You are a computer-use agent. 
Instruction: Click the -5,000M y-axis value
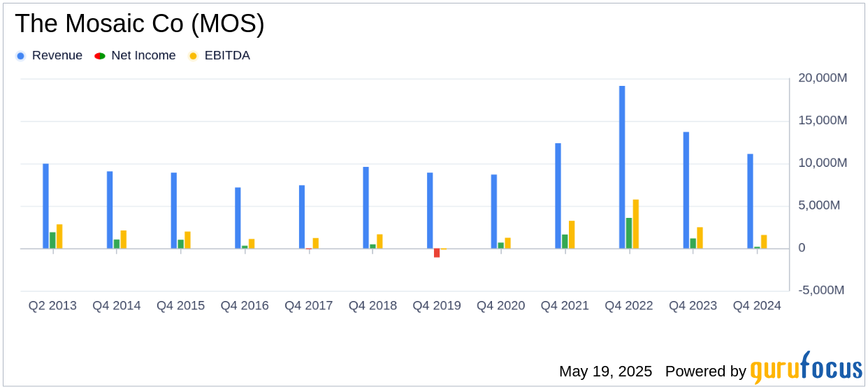pyautogui.click(x=823, y=290)
